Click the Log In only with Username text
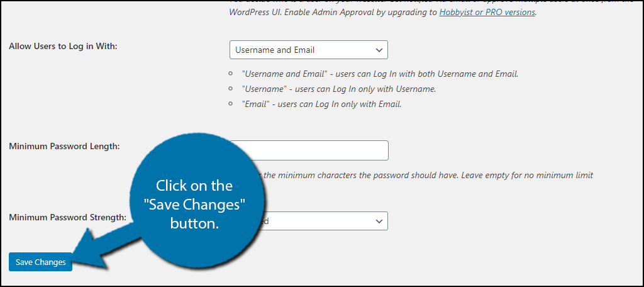This screenshot has width=644, height=287. pos(339,89)
